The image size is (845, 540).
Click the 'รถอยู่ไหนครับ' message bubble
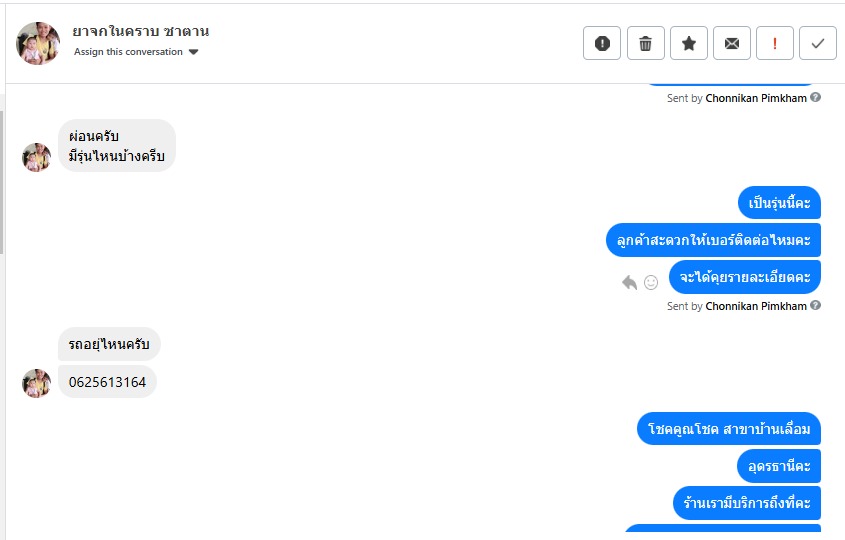pyautogui.click(x=109, y=345)
